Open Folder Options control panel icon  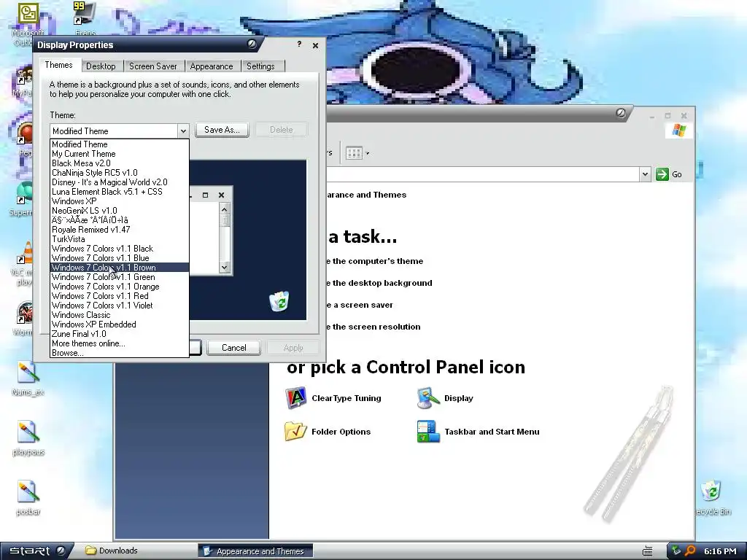point(296,432)
